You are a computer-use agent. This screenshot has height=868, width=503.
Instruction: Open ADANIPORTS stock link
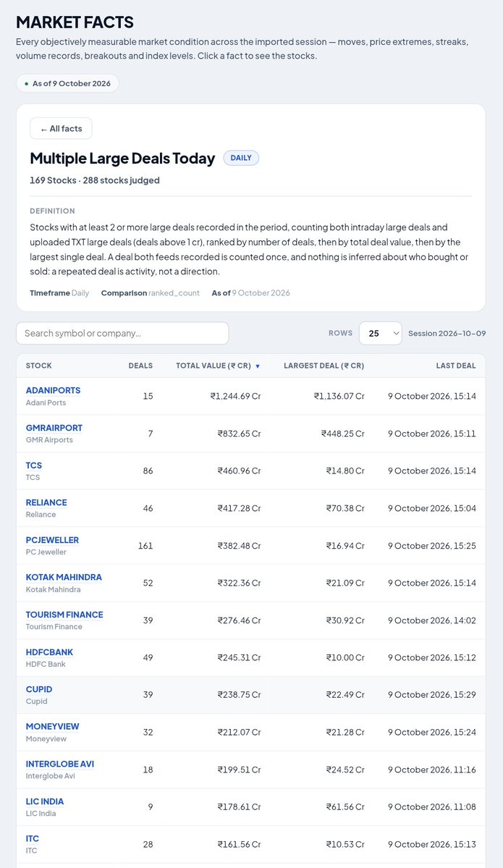(x=53, y=390)
